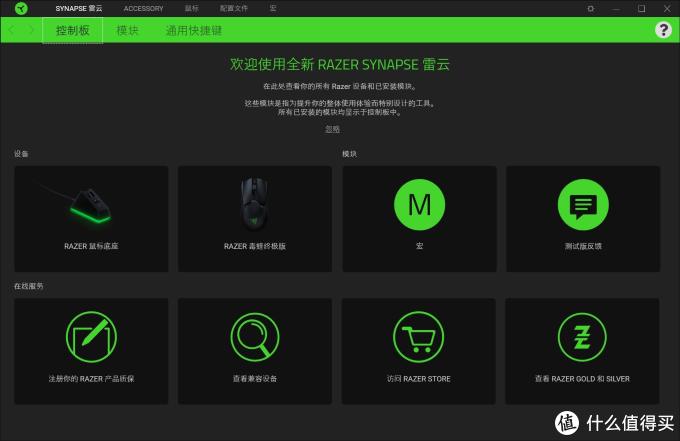The image size is (680, 441).
Task: Switch to the 鼠标 top tab
Action: [x=192, y=8]
